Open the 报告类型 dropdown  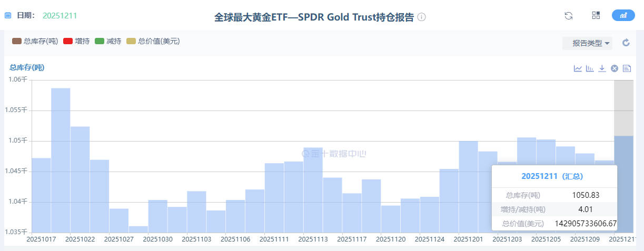(x=587, y=43)
